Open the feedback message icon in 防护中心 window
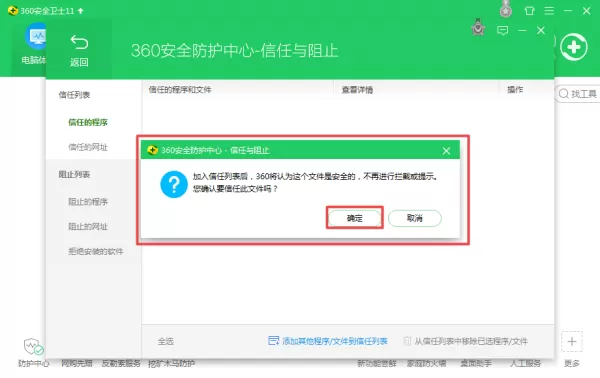The image size is (600, 378). [x=502, y=30]
